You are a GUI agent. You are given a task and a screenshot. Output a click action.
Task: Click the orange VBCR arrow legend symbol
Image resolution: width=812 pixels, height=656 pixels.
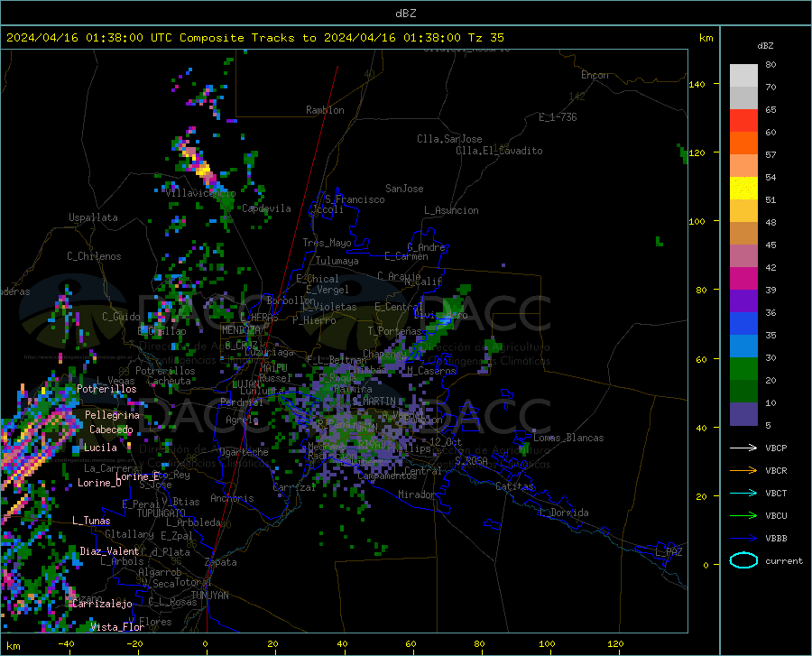[743, 471]
